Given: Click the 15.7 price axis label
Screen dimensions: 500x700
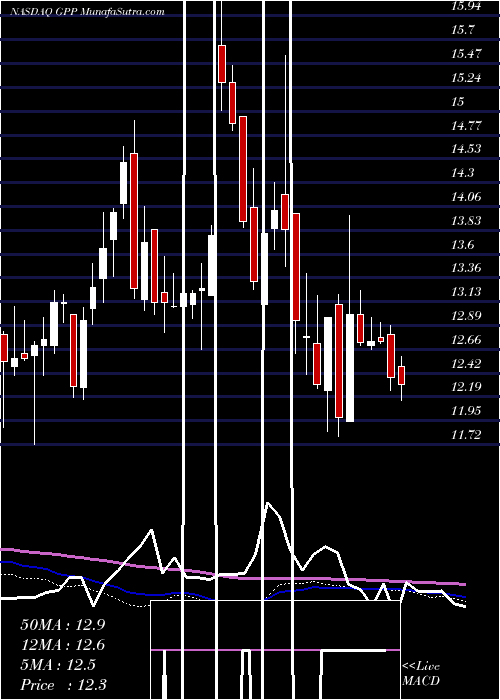Looking at the screenshot, I should tap(462, 30).
